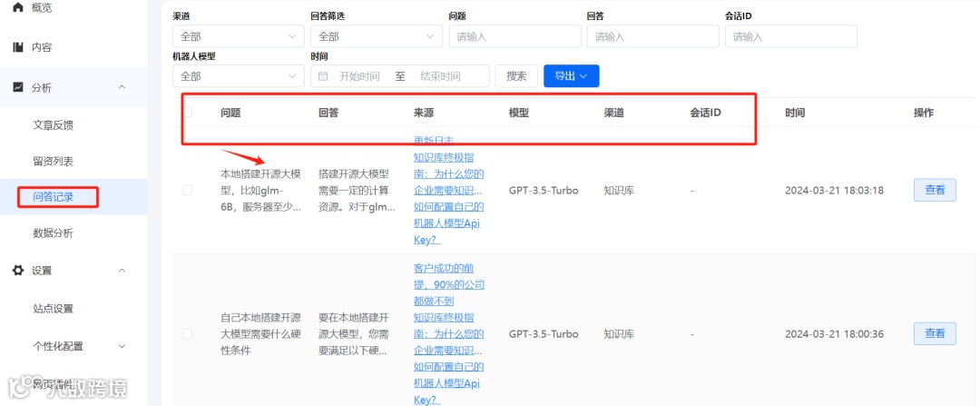Click the 设置 gear icon
Viewport: 980px width, 406px height.
coord(18,271)
